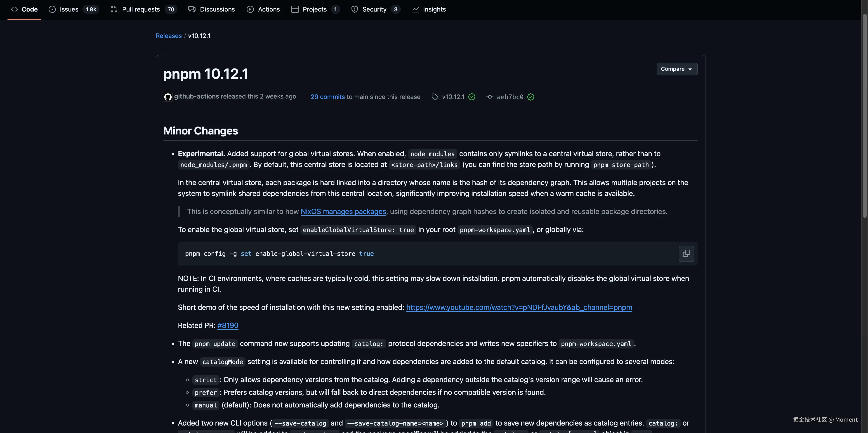Go to the Discussions tab
Image resolution: width=868 pixels, height=433 pixels.
pyautogui.click(x=217, y=9)
